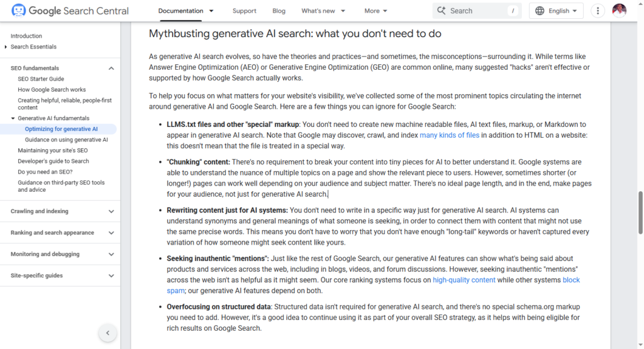The height and width of the screenshot is (349, 644).
Task: Click the scrollbar down arrow
Action: (640, 345)
